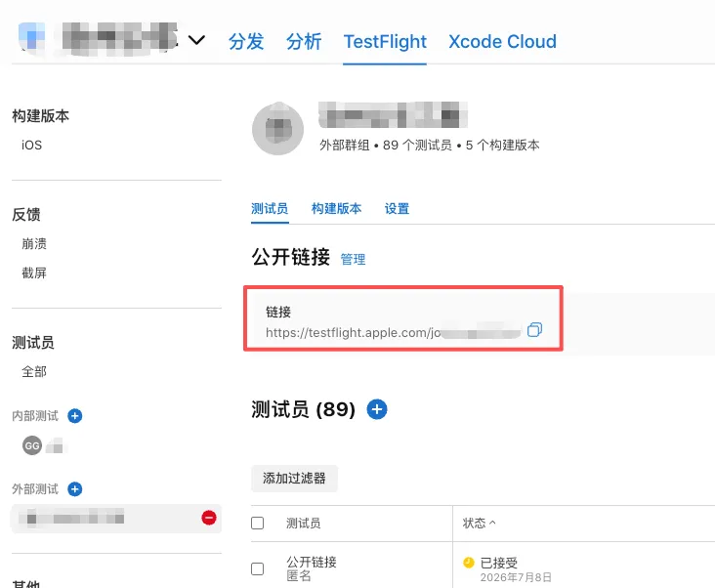Switch to the 测试员 sub-tab
Image resolution: width=715 pixels, height=588 pixels.
coord(270,209)
